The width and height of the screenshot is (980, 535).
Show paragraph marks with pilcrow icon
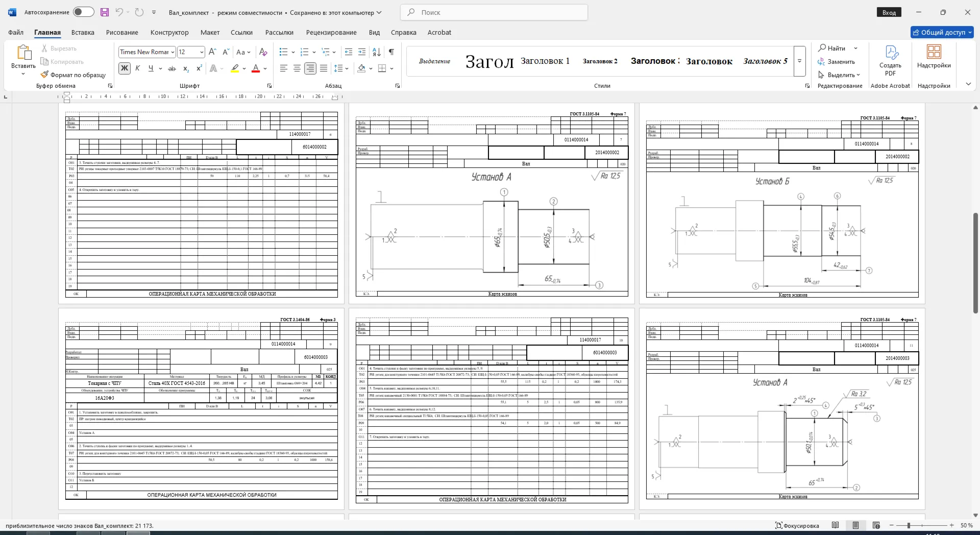391,52
